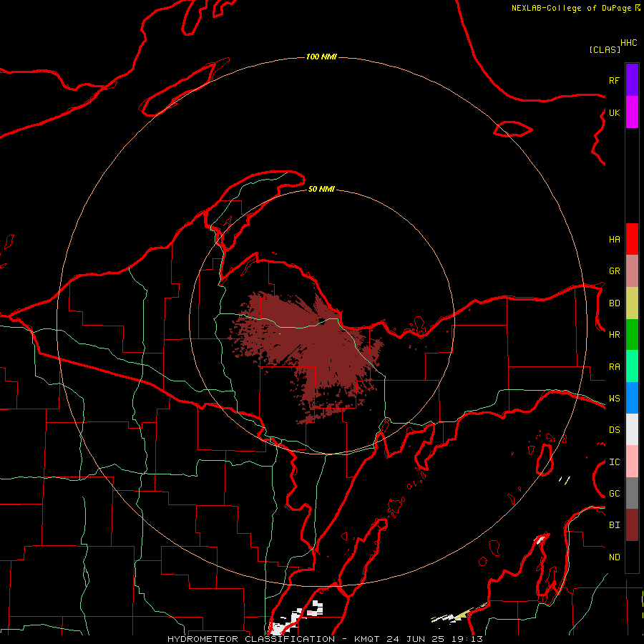Click the BI brown legend swatch
The height and width of the screenshot is (644, 644).
[632, 525]
